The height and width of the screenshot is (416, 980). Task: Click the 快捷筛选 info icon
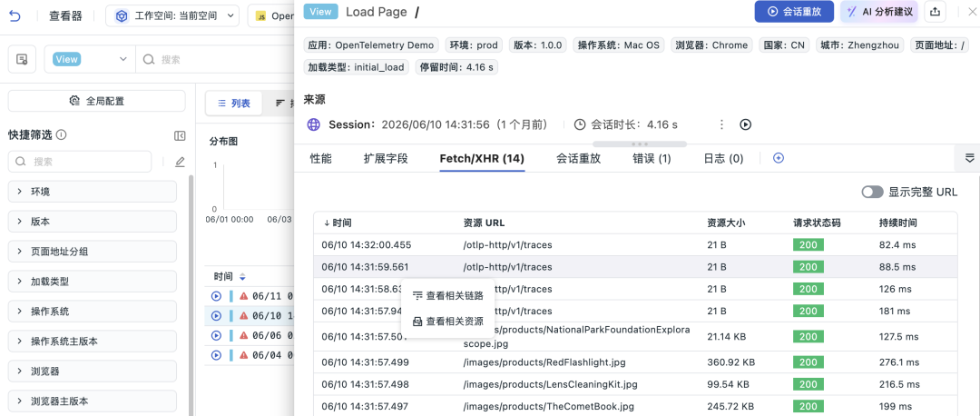pyautogui.click(x=62, y=134)
